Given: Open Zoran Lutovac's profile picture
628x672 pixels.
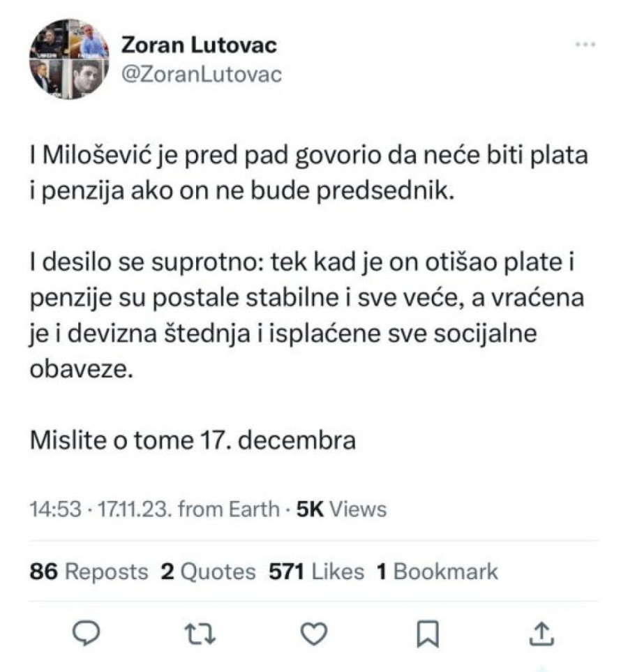Looking at the screenshot, I should [69, 58].
